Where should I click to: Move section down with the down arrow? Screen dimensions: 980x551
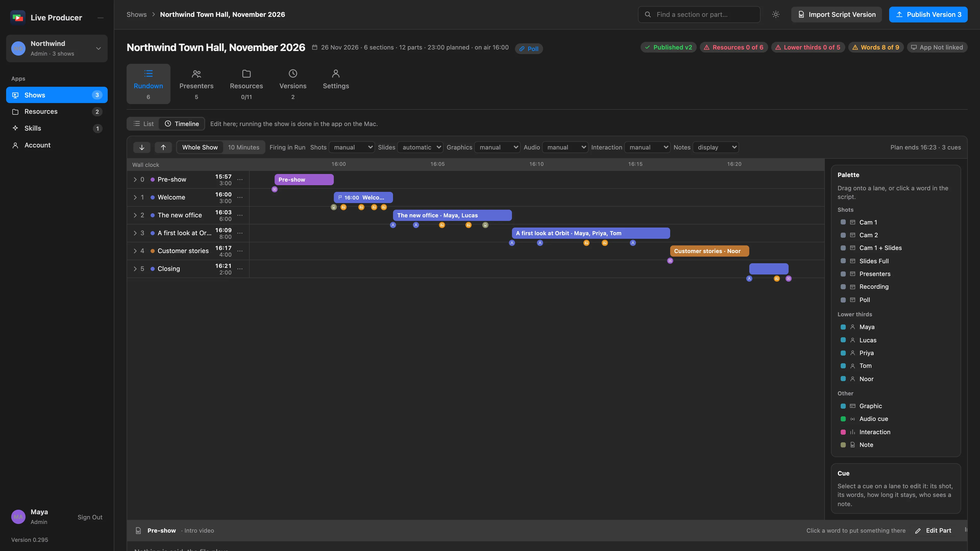pos(142,147)
